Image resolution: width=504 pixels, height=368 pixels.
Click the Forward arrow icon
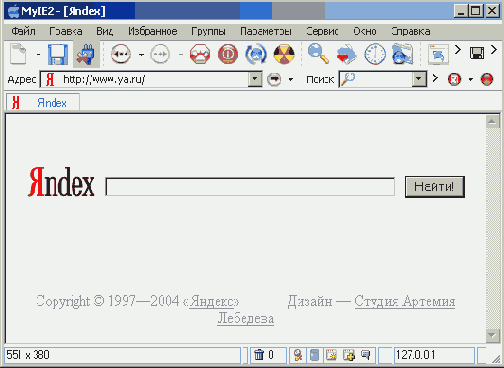tap(160, 54)
